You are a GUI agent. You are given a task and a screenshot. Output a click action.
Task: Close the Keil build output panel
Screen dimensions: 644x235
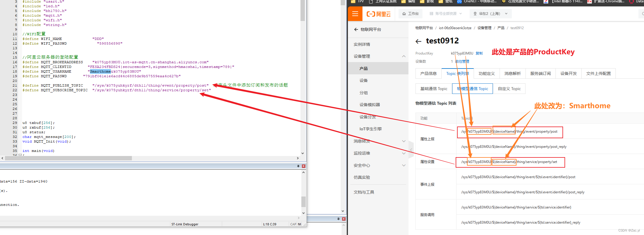tap(304, 166)
